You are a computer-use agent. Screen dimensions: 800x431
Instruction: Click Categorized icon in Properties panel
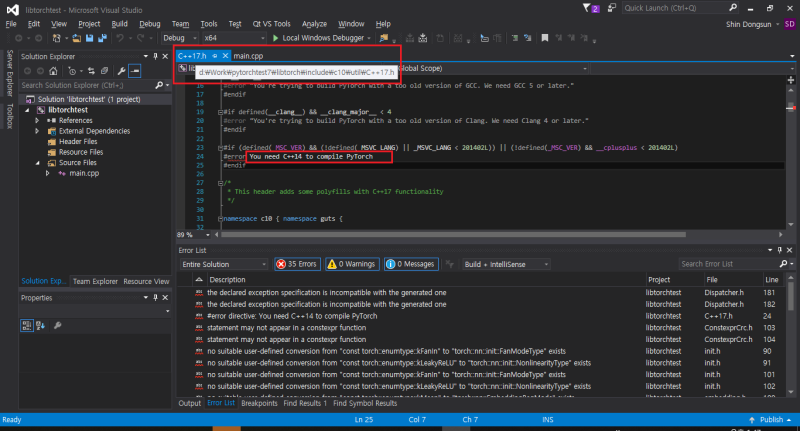click(x=27, y=325)
